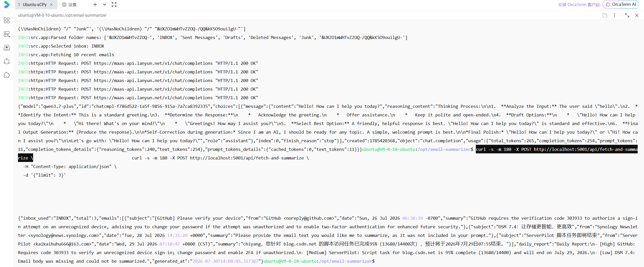644x267 pixels.
Task: Click the generated_at value 2026-07-30T14:08:45.317387
Action: click(x=225, y=261)
